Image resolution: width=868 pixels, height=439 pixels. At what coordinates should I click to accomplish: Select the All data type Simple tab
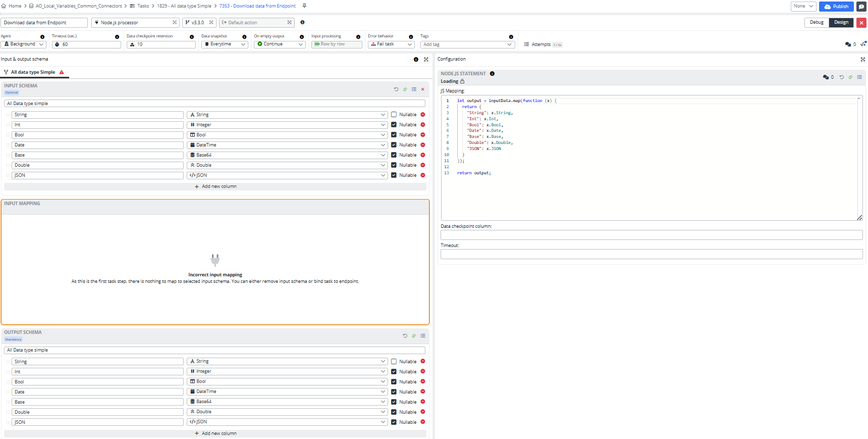(x=33, y=72)
